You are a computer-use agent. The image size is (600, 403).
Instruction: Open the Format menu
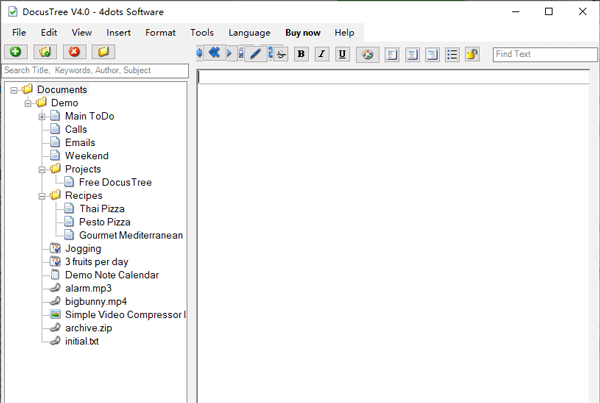pyautogui.click(x=160, y=32)
